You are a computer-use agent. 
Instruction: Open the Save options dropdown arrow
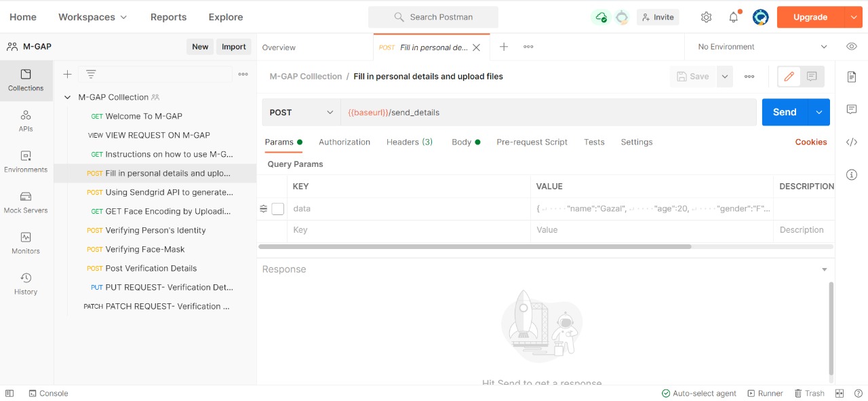[725, 77]
